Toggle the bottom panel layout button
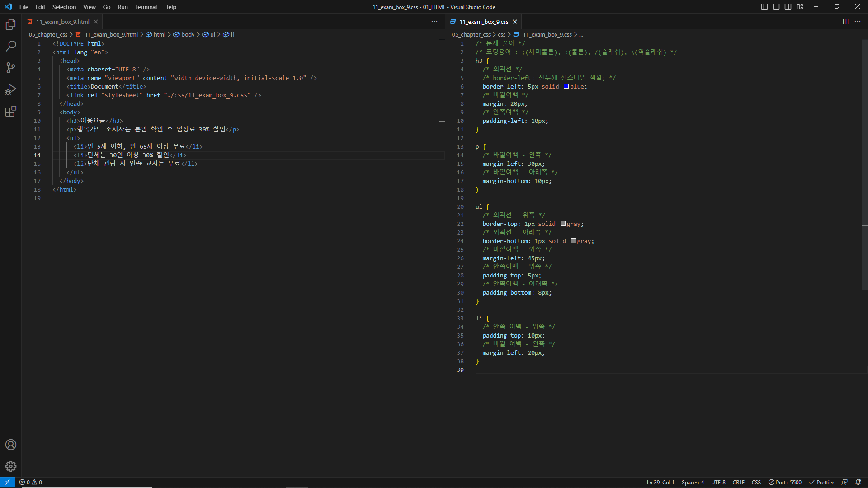The height and width of the screenshot is (488, 868). click(776, 7)
